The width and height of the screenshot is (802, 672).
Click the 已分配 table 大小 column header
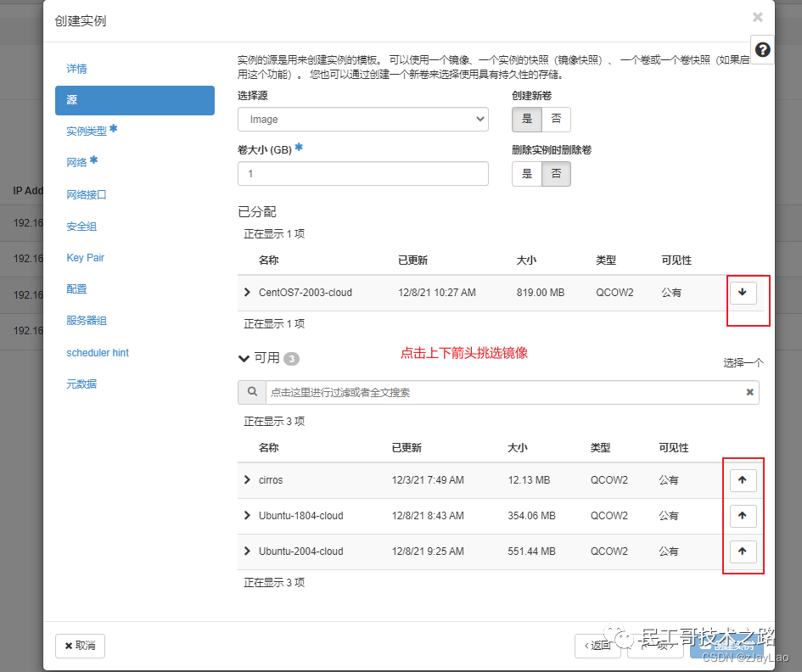(526, 260)
